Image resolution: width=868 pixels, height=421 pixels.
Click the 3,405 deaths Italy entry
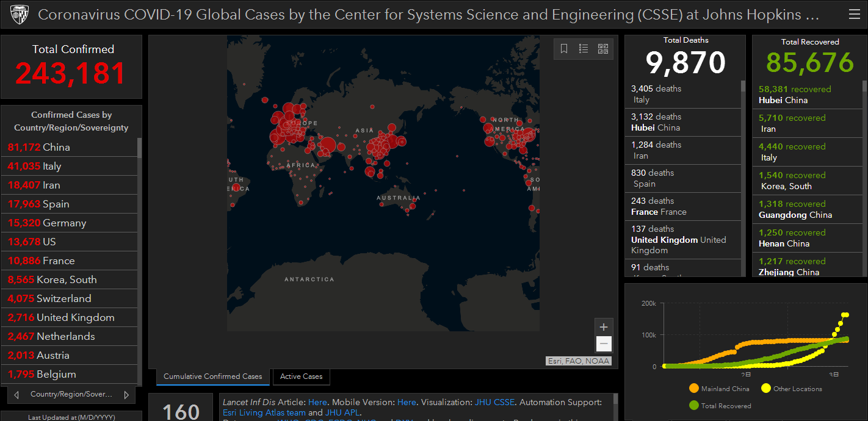[x=683, y=95]
